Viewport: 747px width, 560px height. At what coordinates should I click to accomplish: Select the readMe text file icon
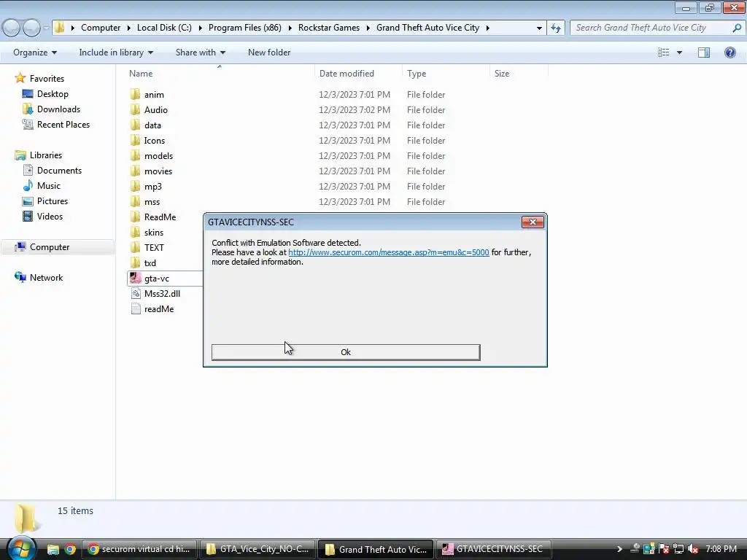tap(135, 308)
